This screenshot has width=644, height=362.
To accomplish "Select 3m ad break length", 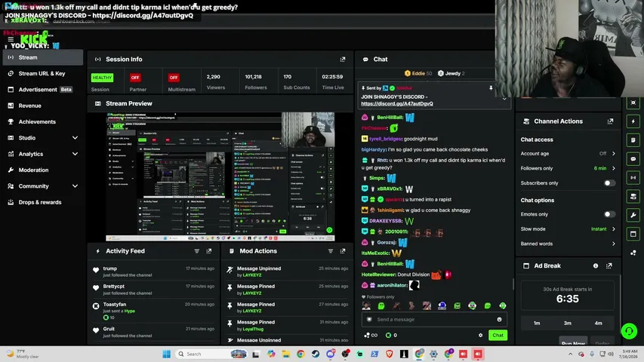I will [567, 323].
